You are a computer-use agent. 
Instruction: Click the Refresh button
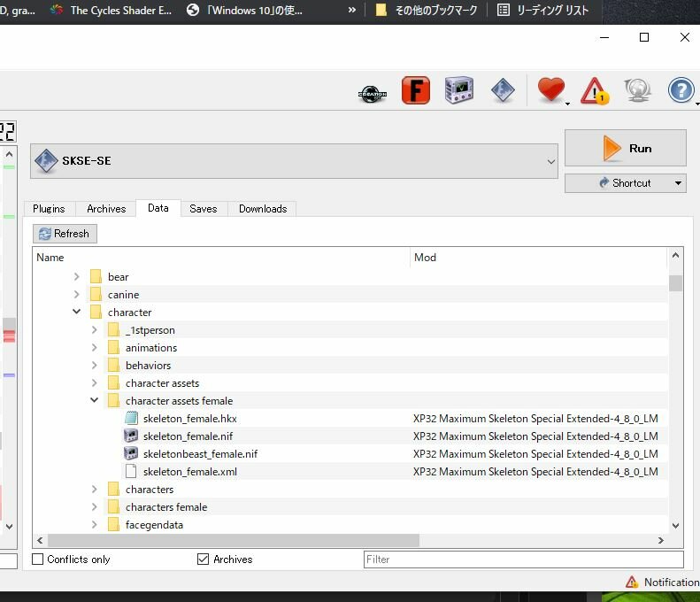65,234
